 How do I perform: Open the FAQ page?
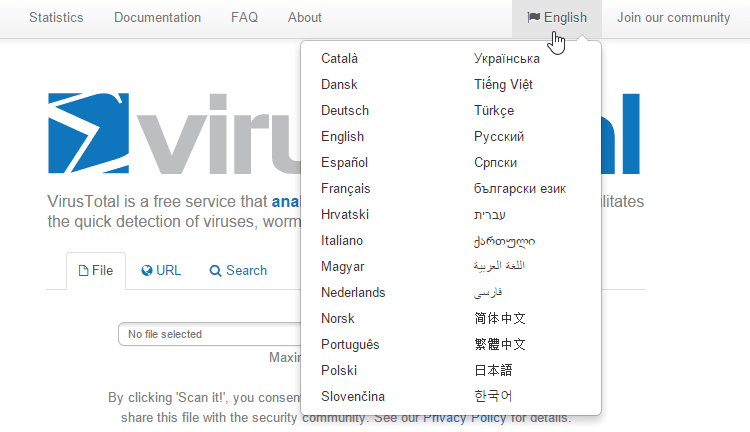tap(244, 18)
